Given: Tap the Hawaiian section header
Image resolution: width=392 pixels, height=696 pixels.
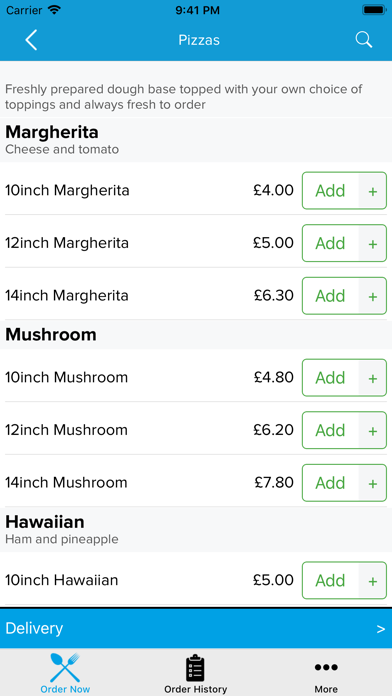Looking at the screenshot, I should pos(196,530).
